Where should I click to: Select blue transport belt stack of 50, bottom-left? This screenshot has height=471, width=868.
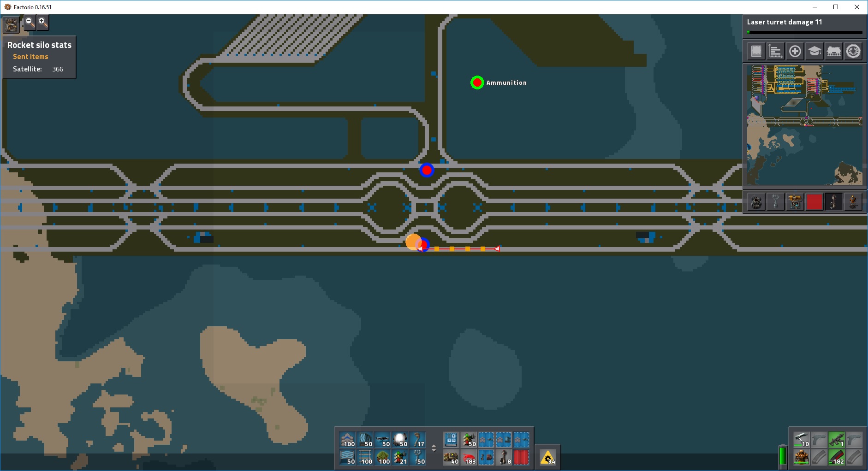348,457
